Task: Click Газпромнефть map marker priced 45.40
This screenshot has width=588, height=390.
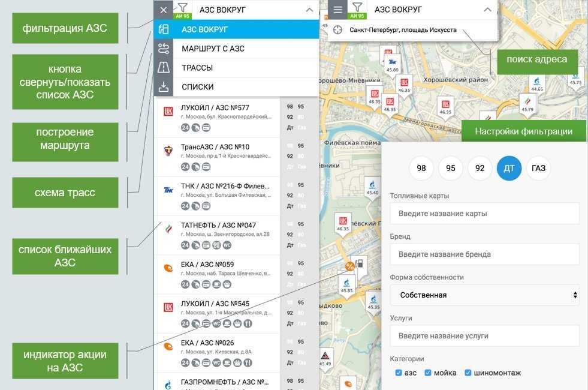Action: pos(372,188)
